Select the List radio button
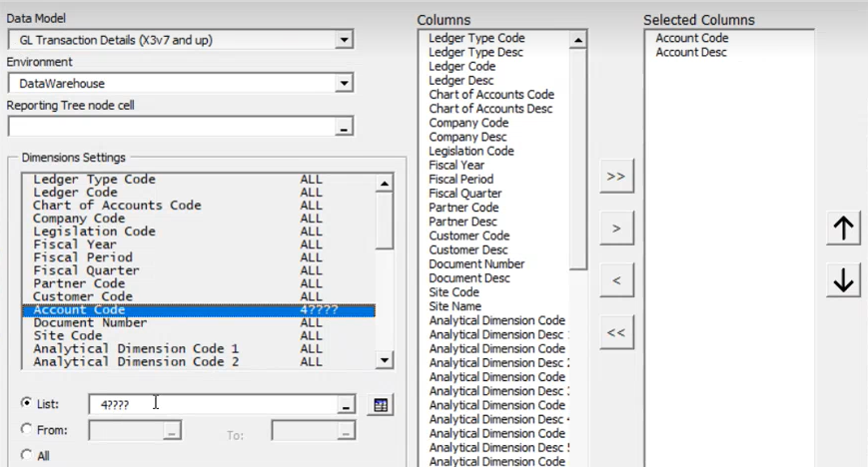Screen dimensions: 868x467 coord(27,403)
